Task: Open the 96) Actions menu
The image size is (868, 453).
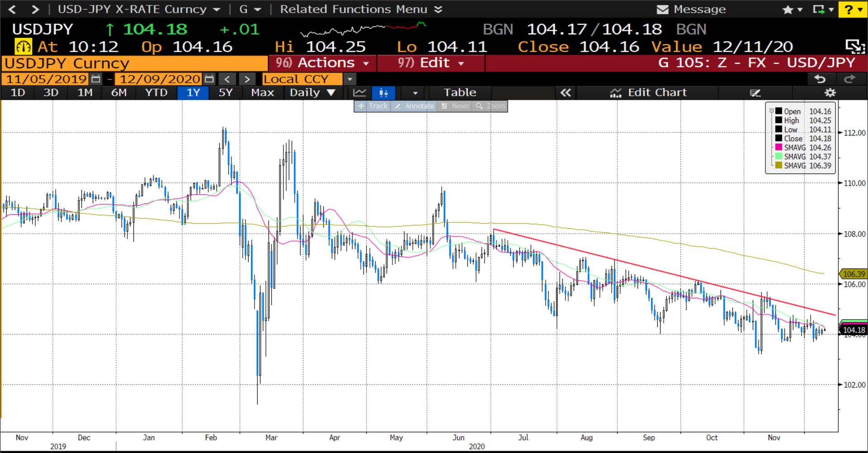Action: tap(322, 63)
